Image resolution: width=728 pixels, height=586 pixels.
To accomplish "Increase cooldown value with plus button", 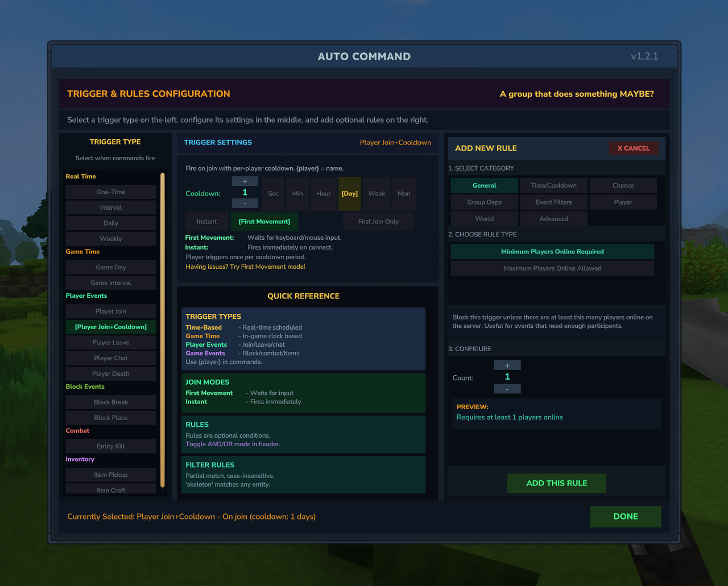I will point(245,181).
